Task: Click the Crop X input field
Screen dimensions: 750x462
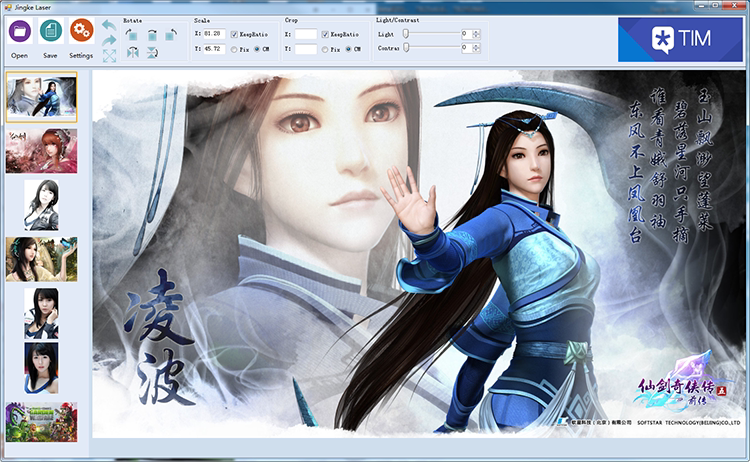Action: click(306, 34)
